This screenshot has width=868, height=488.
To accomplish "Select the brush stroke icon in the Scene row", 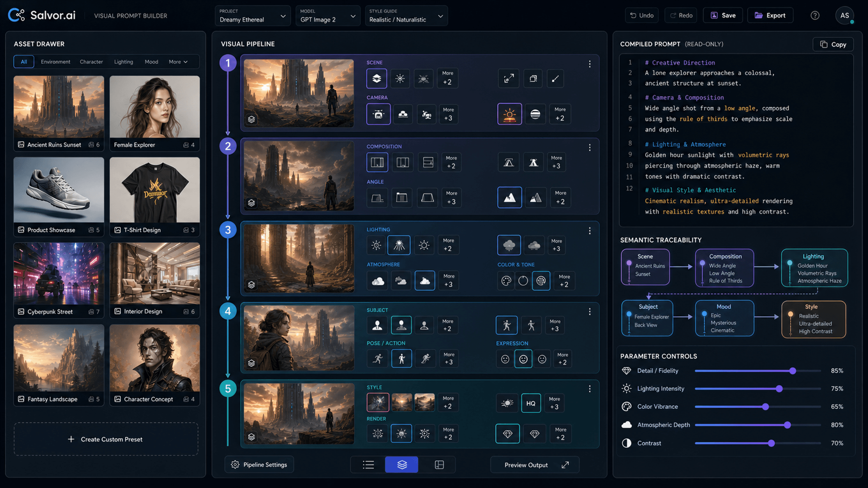I will click(555, 78).
